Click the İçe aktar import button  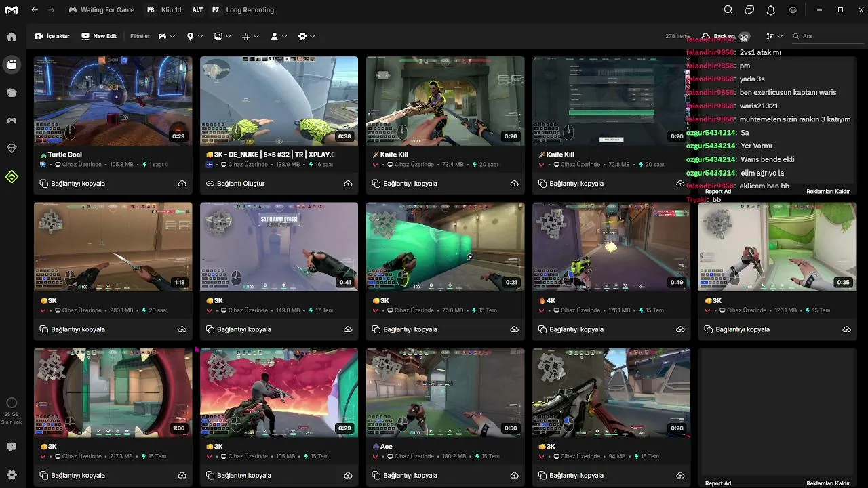coord(52,36)
